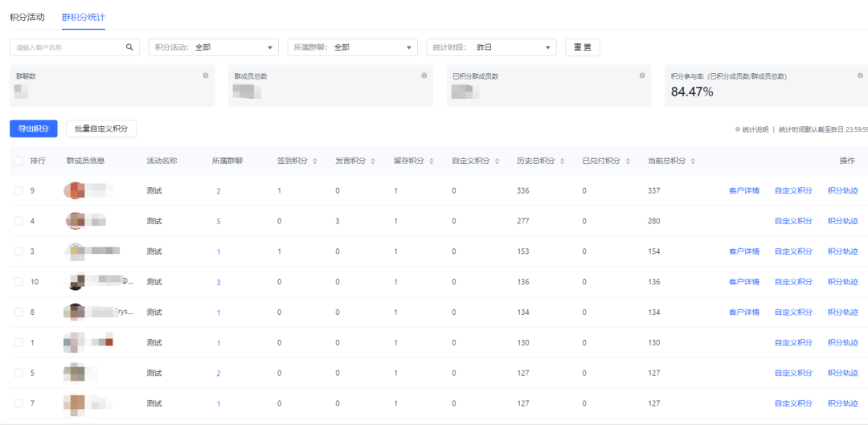Click 批量自定义积分 button
This screenshot has width=868, height=425.
pos(101,129)
